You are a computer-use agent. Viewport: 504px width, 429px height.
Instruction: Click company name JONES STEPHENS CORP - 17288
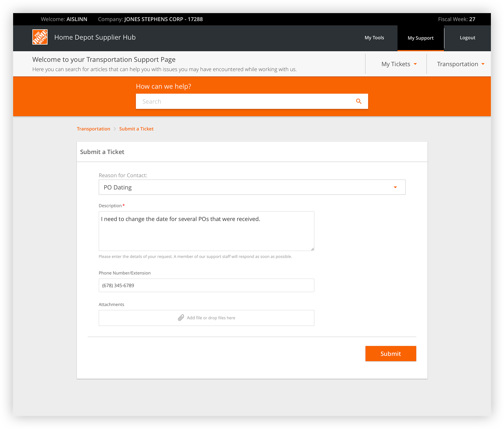(x=163, y=19)
